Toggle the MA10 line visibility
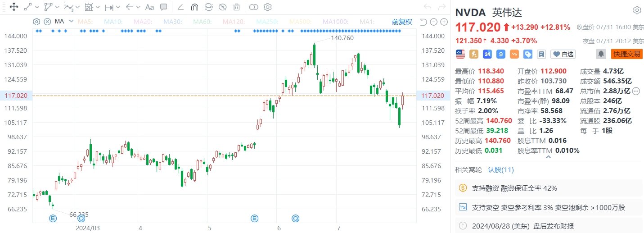The image size is (644, 233). coord(113,22)
